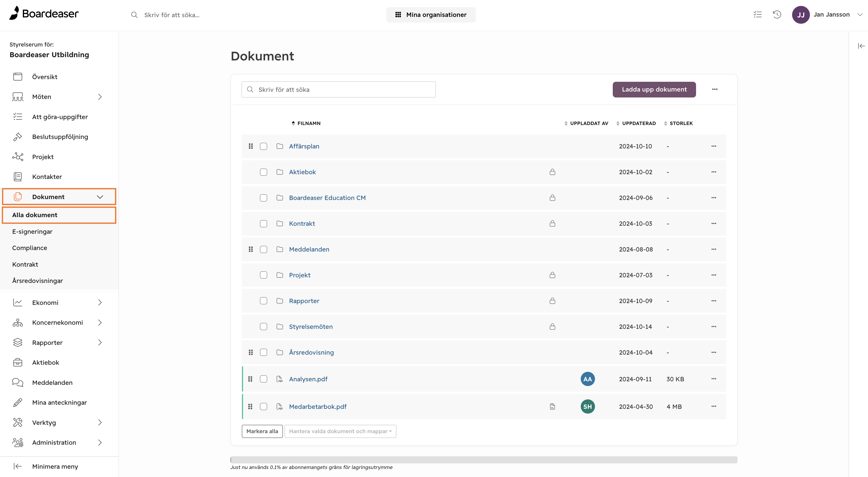Select the Att göra-uppgifter checklist icon
The image size is (868, 477).
(17, 116)
